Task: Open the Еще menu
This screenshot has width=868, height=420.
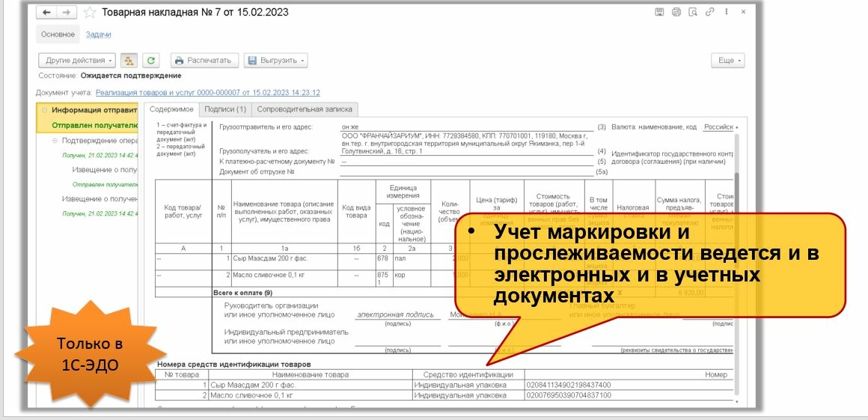Action: [728, 61]
